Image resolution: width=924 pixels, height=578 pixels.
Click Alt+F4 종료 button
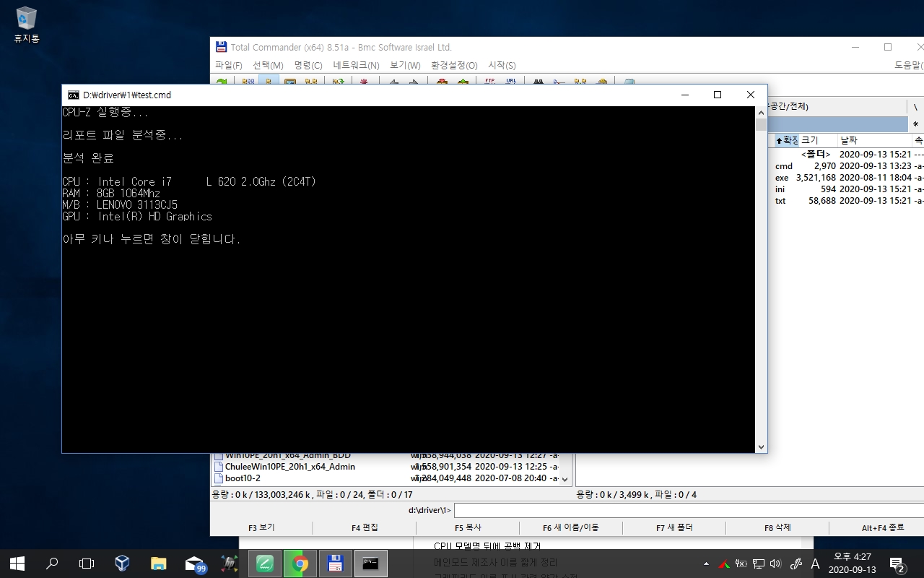coord(882,528)
